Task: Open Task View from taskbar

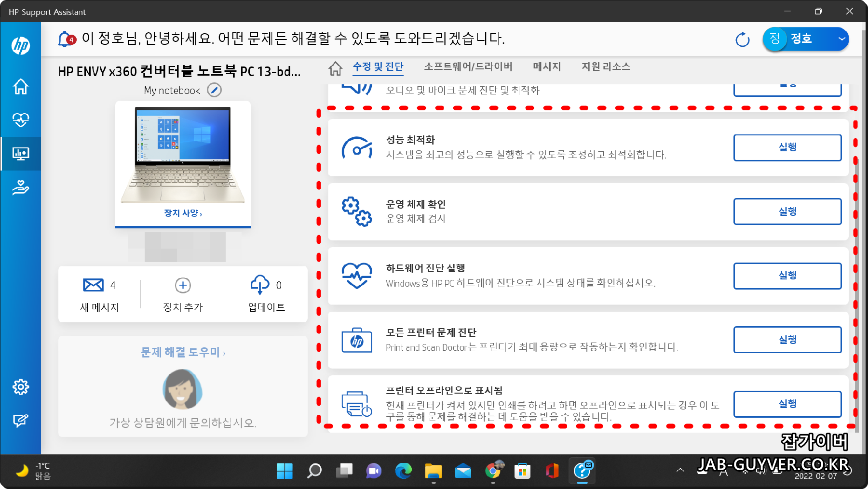Action: click(344, 471)
